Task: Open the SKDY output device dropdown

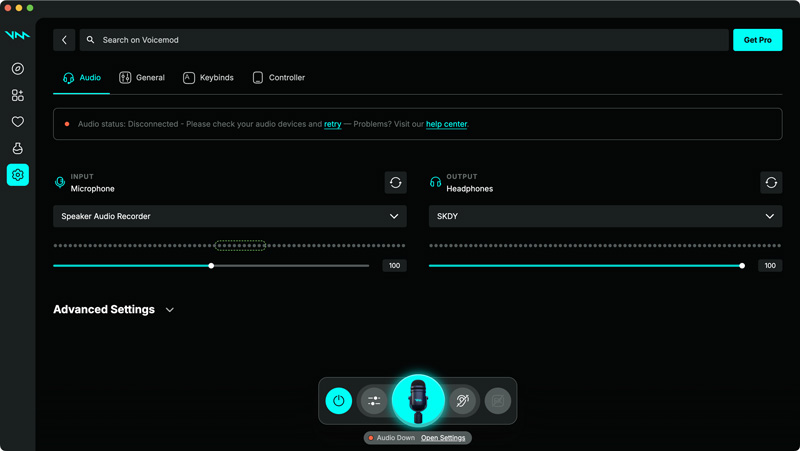Action: coord(605,216)
